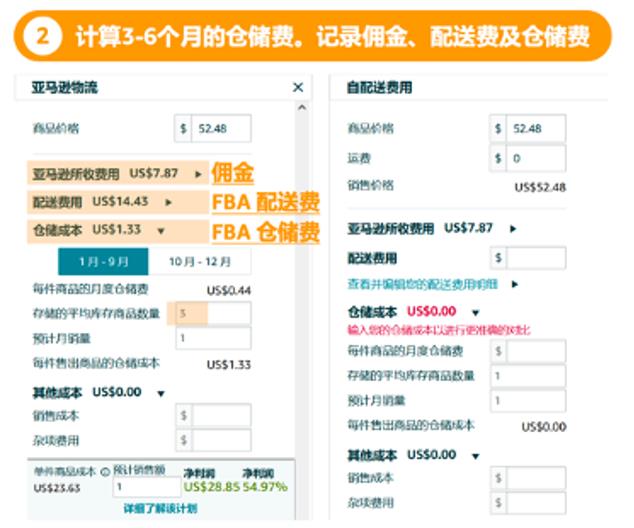Click the 预计销售额 input box
The width and height of the screenshot is (634, 528).
pos(146,487)
